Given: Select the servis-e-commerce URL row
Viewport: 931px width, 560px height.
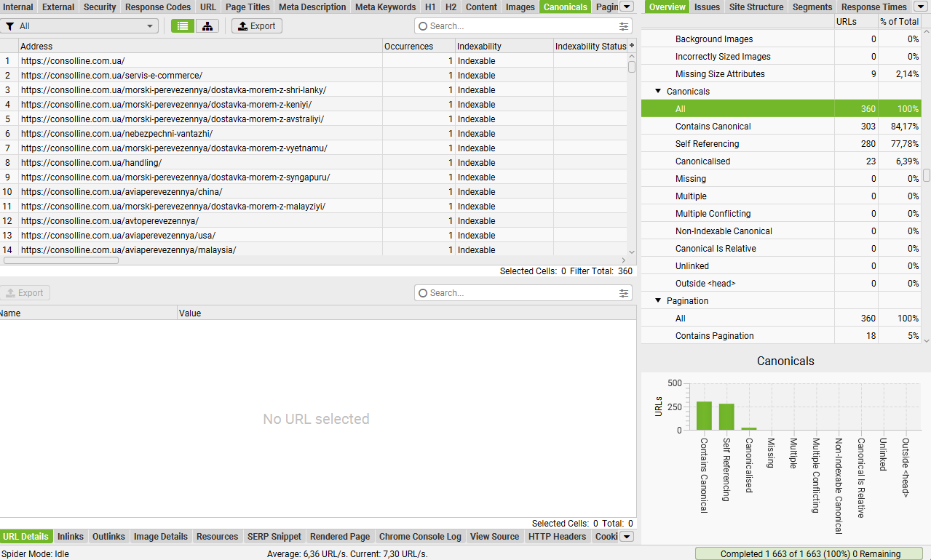Looking at the screenshot, I should click(x=313, y=75).
